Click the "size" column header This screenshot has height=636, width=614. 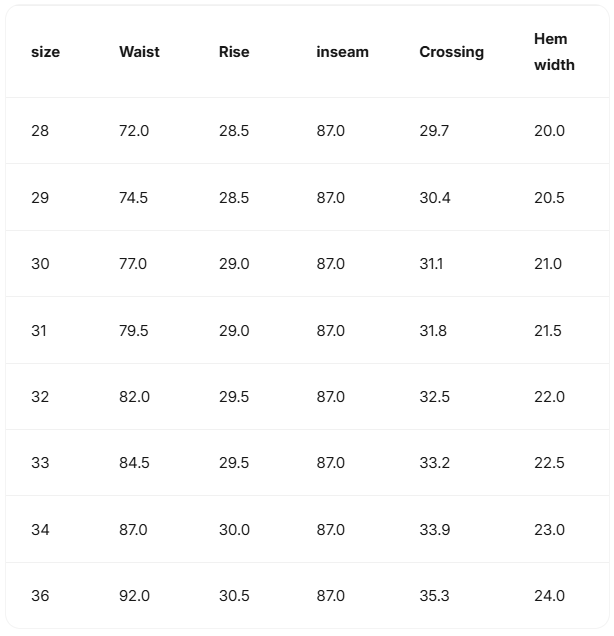(x=45, y=52)
